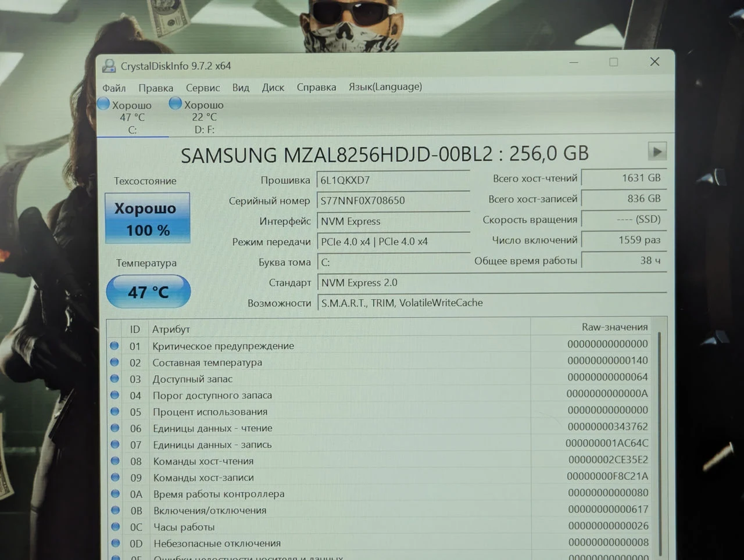This screenshot has height=560, width=744.
Task: Select the Процент использования row
Action: pyautogui.click(x=379, y=411)
